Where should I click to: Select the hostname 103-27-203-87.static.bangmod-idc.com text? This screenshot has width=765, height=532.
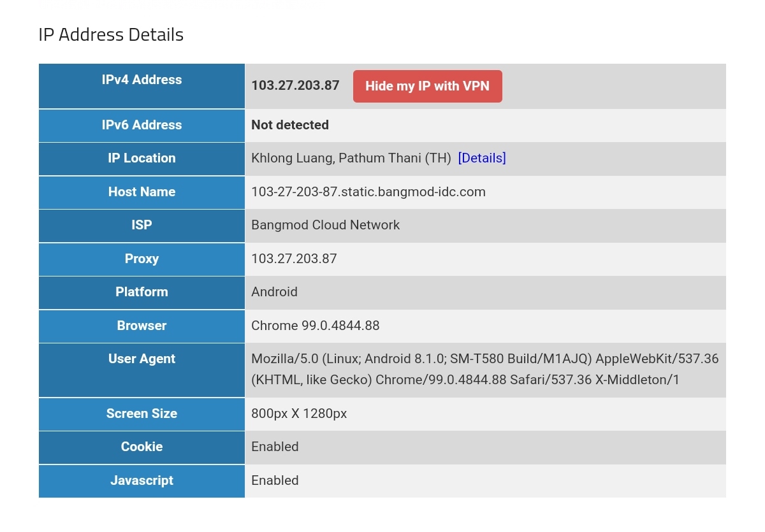(x=368, y=192)
